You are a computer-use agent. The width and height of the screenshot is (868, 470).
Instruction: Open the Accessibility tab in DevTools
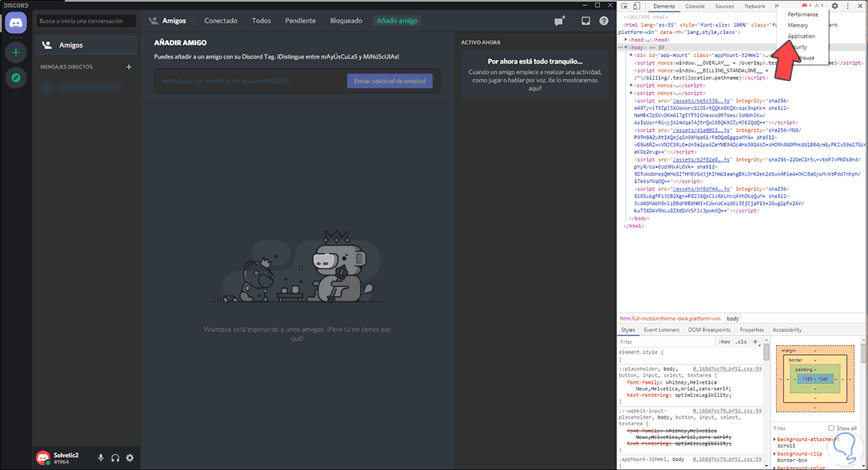[x=787, y=330]
